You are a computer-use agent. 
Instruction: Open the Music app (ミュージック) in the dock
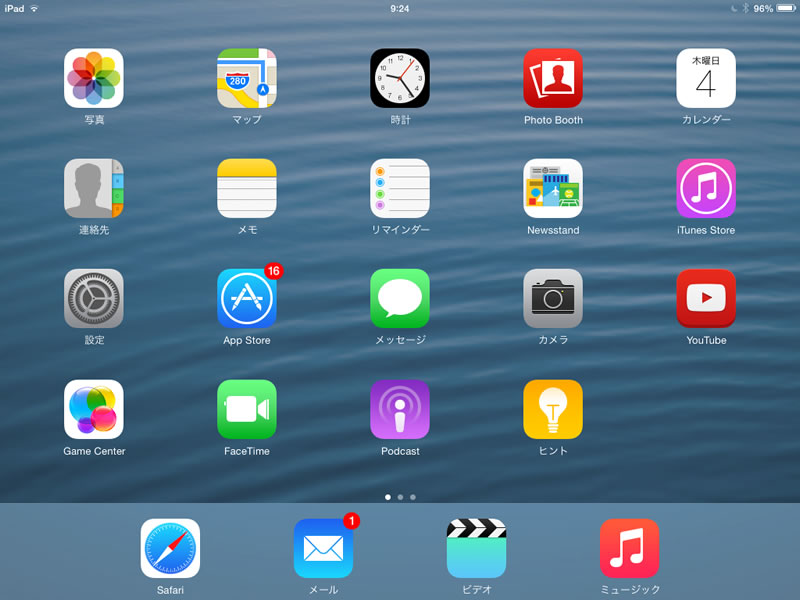click(630, 548)
